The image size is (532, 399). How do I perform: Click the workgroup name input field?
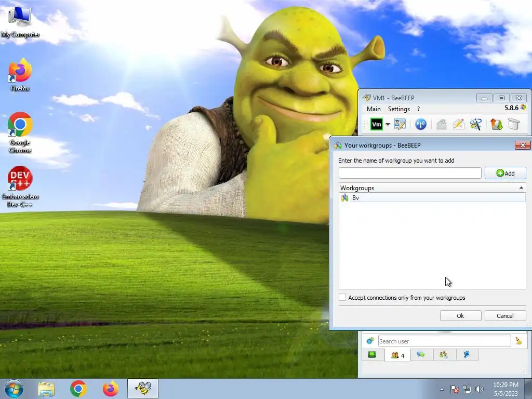(410, 173)
